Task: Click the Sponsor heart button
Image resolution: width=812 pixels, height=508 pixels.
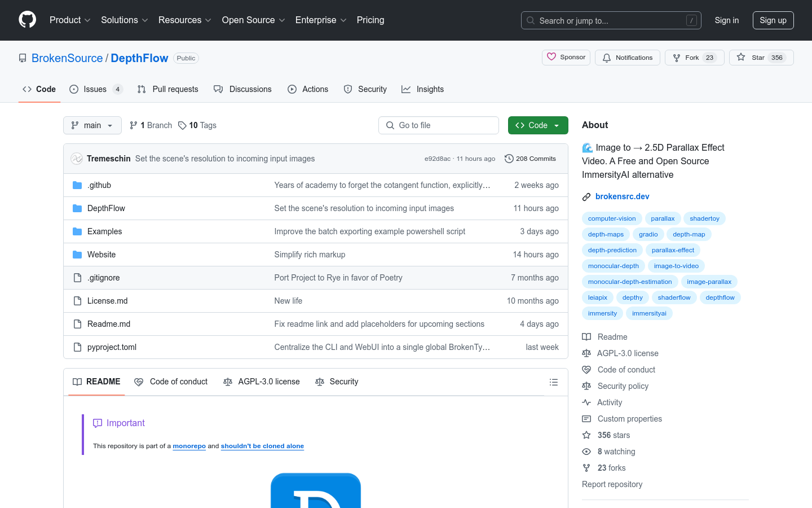Action: click(x=567, y=58)
